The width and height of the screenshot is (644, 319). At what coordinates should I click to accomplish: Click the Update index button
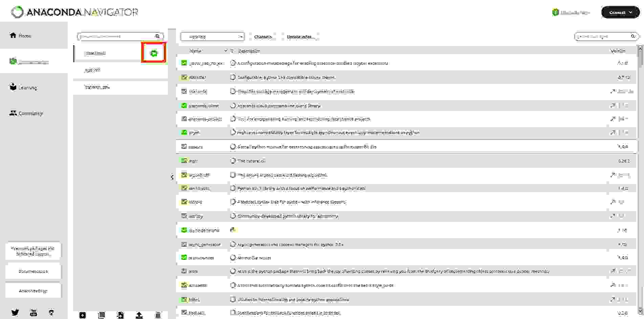301,37
